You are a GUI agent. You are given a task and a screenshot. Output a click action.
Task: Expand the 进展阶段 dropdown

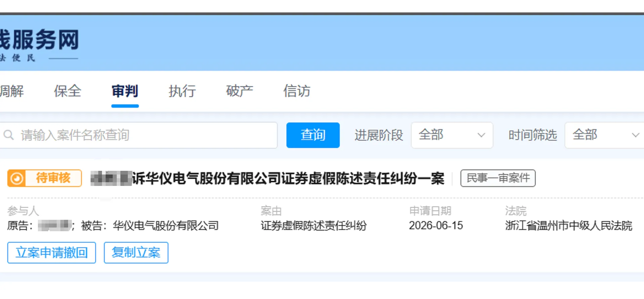(x=452, y=135)
